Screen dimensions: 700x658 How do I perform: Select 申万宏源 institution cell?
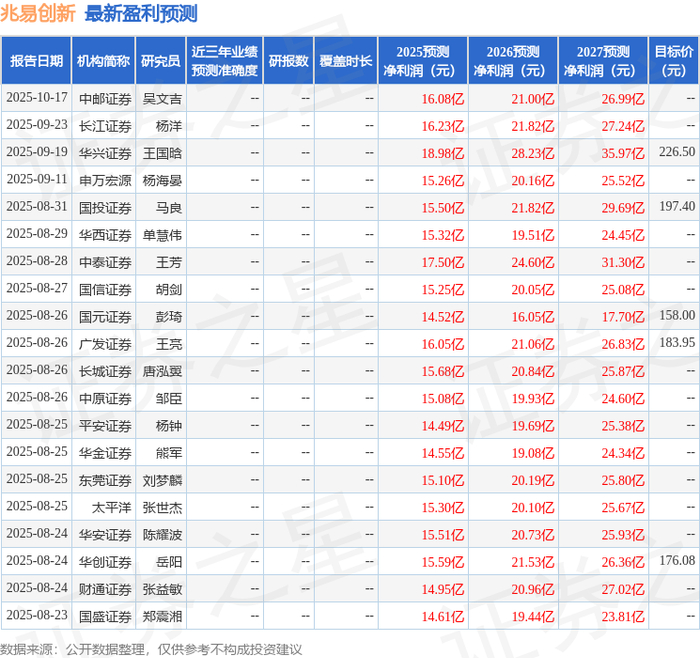tap(105, 180)
